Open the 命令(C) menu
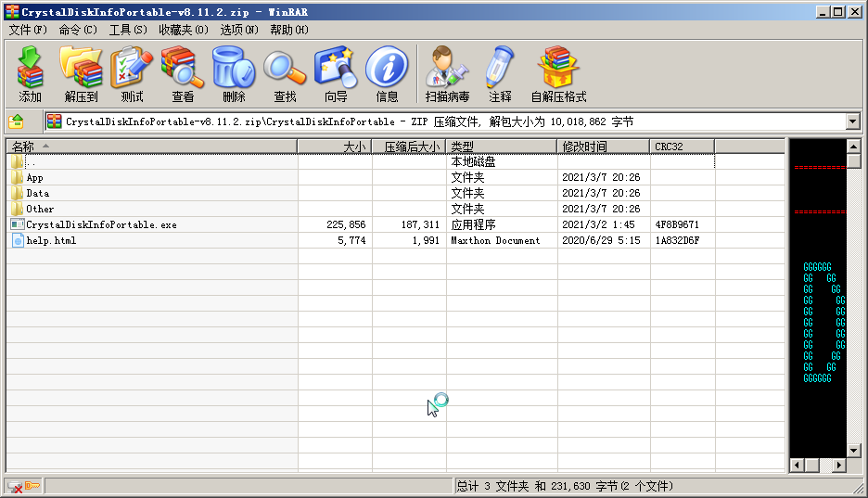 pos(78,30)
